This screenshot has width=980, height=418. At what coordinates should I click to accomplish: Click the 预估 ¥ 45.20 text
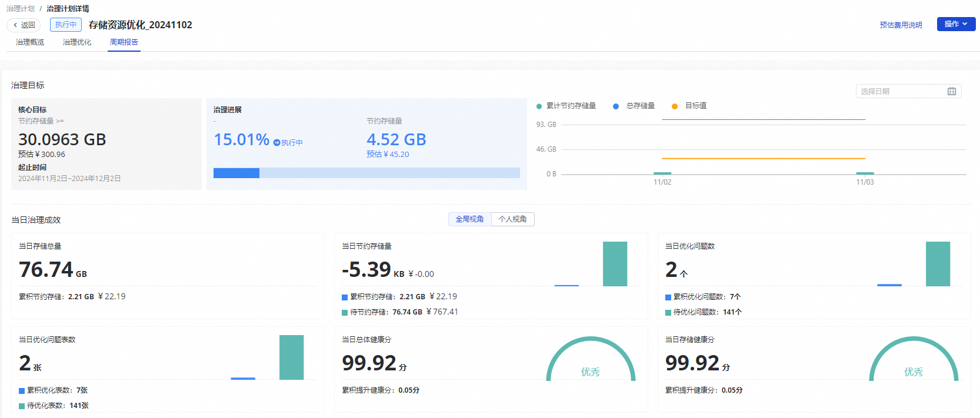coord(388,154)
